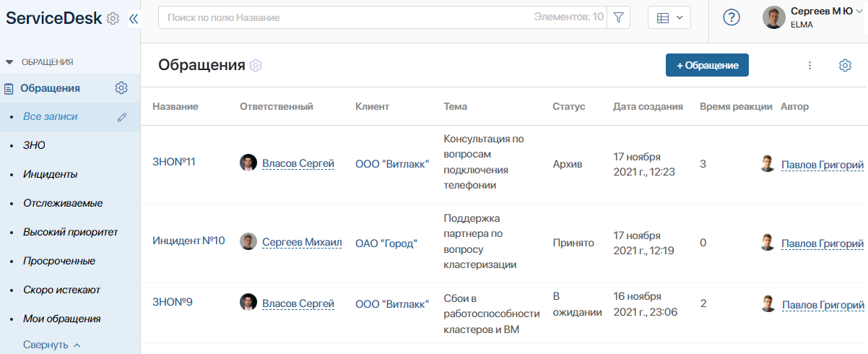Screen dimensions: 868x354
Task: Open the ОАО "Город" client link
Action: [386, 243]
